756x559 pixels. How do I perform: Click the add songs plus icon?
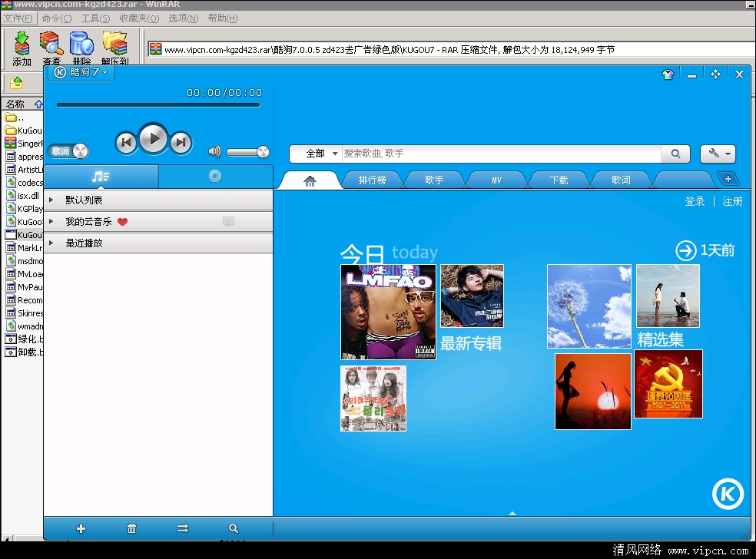81,528
